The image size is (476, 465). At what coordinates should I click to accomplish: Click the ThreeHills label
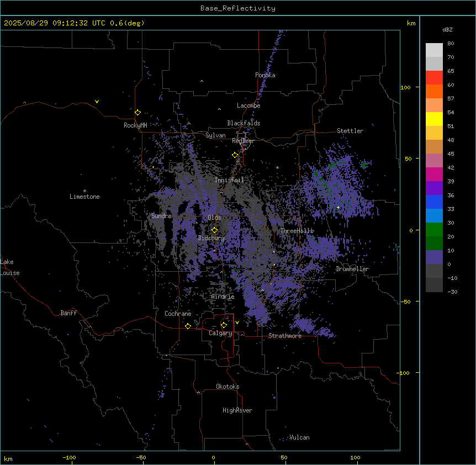(297, 231)
